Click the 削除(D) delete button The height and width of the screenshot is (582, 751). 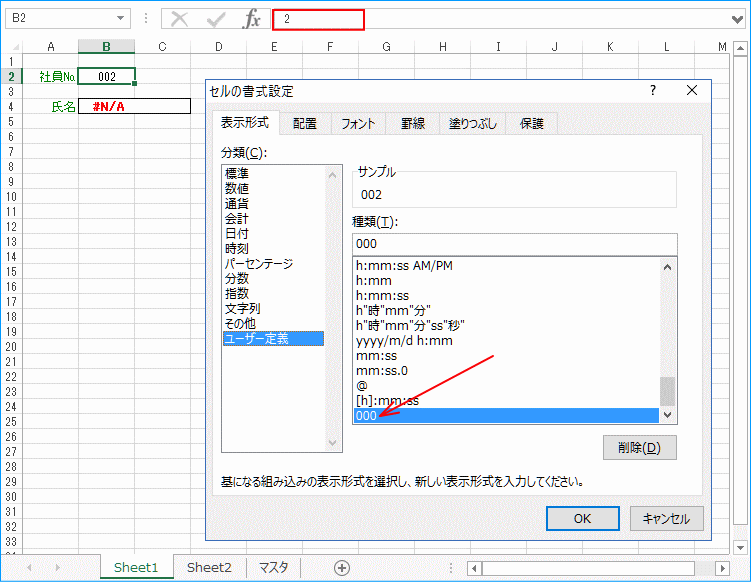[x=640, y=447]
